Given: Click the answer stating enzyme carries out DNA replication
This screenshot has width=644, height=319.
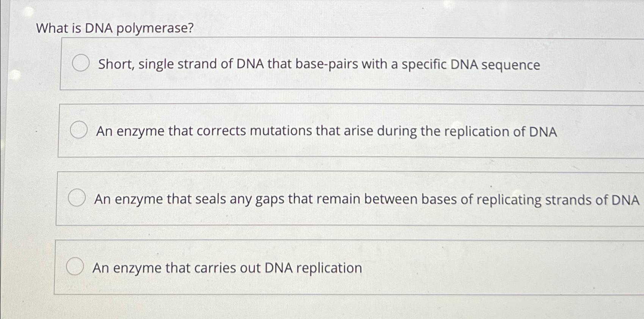Looking at the screenshot, I should point(227,268).
